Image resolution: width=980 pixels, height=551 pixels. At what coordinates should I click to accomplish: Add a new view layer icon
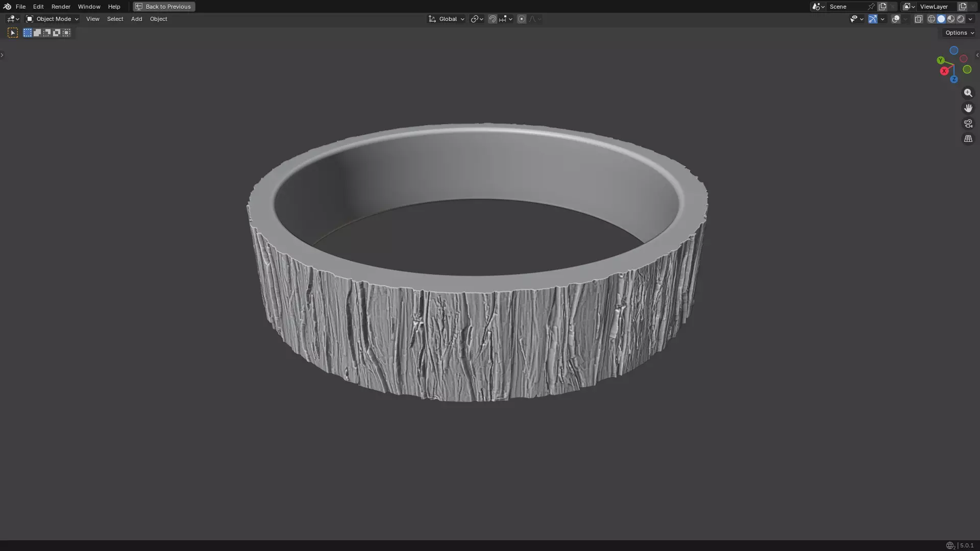click(963, 7)
